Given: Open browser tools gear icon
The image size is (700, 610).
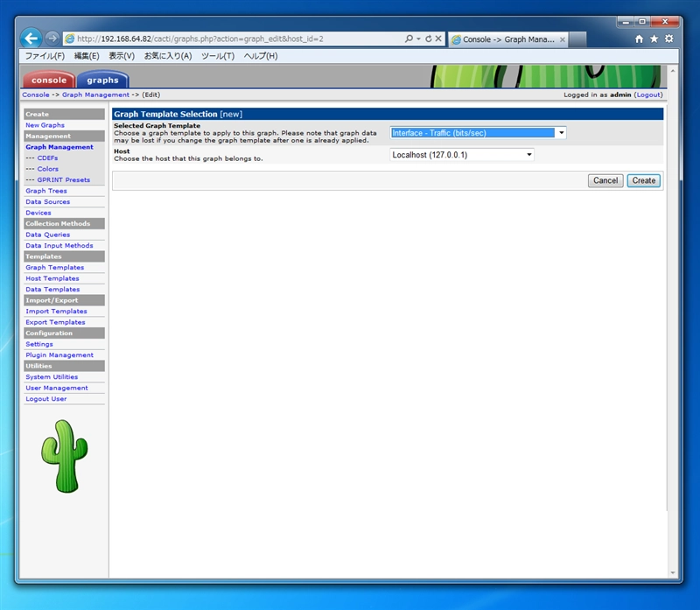Looking at the screenshot, I should coord(668,39).
